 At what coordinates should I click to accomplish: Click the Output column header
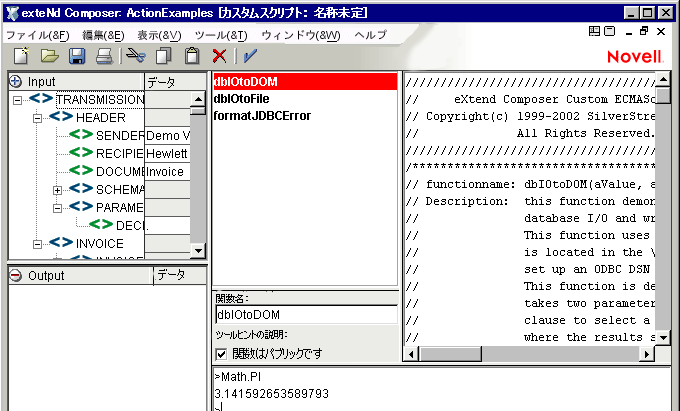[81, 276]
